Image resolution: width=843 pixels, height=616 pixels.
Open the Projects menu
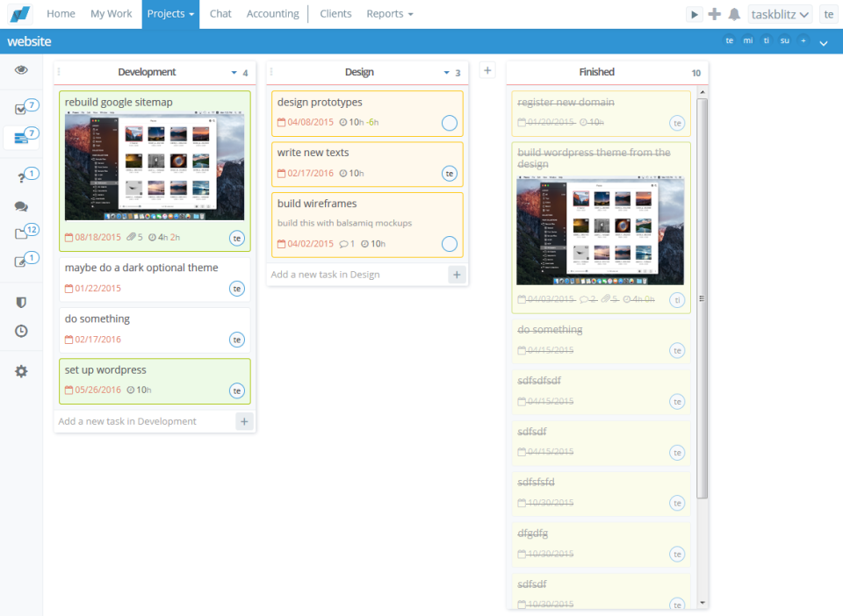tap(170, 13)
